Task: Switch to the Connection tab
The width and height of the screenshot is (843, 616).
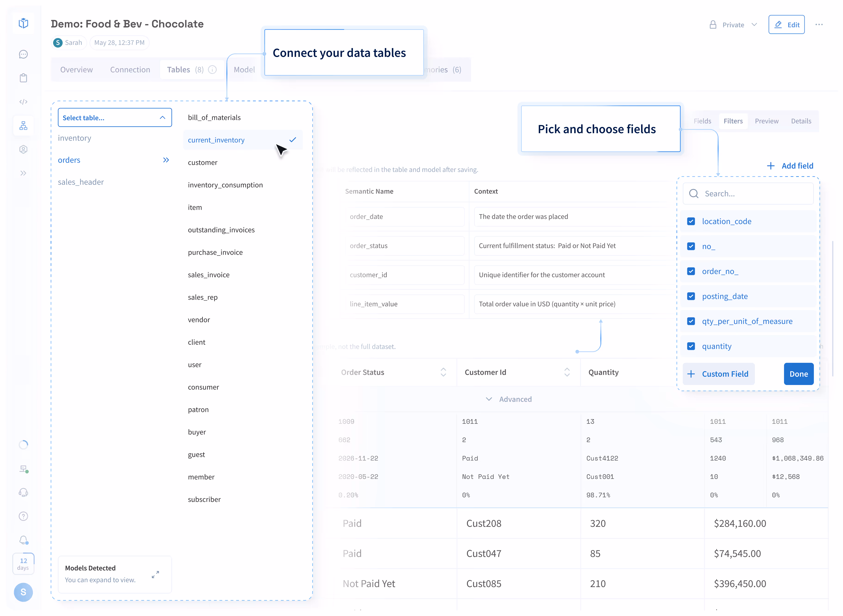Action: 130,70
